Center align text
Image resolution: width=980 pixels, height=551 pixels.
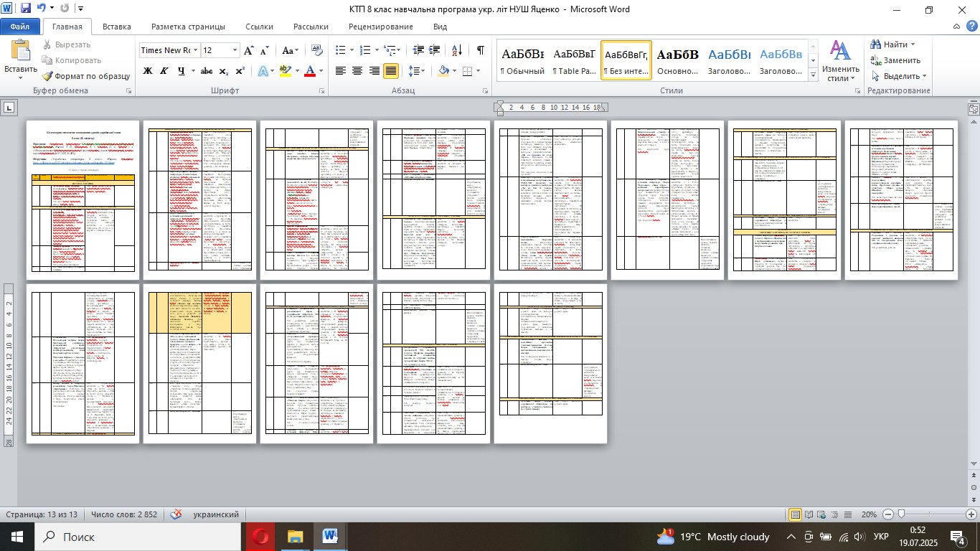point(357,71)
